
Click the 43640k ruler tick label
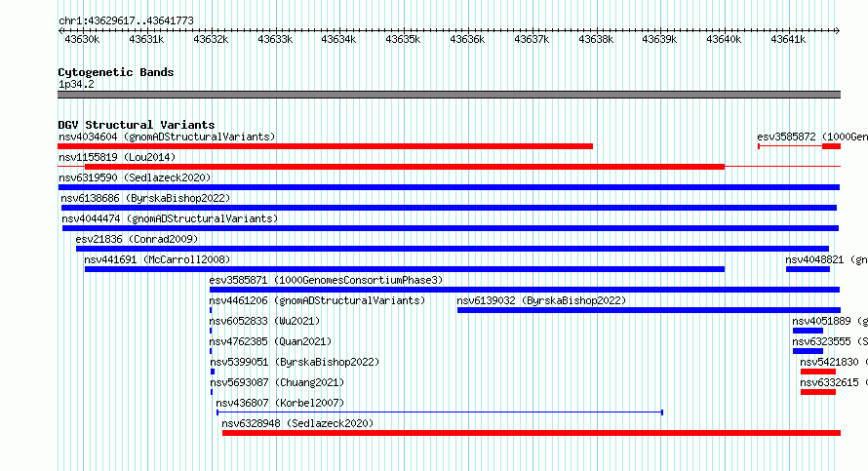point(724,39)
